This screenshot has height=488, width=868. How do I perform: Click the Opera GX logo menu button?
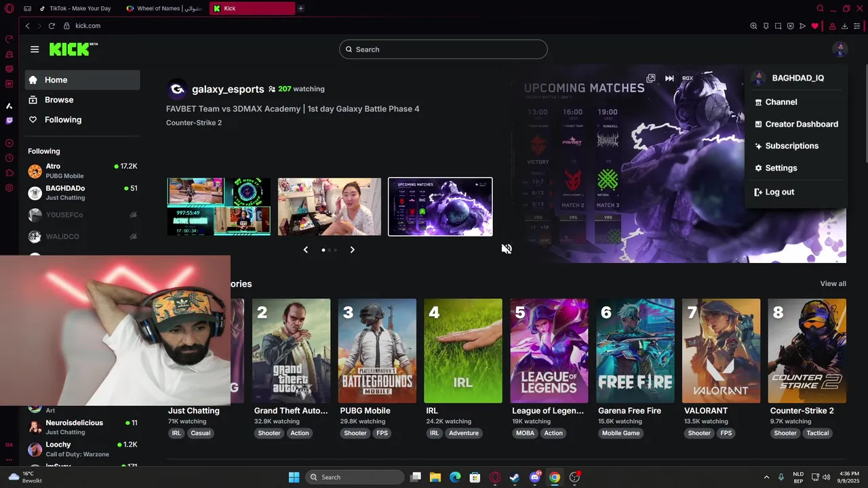(x=9, y=9)
